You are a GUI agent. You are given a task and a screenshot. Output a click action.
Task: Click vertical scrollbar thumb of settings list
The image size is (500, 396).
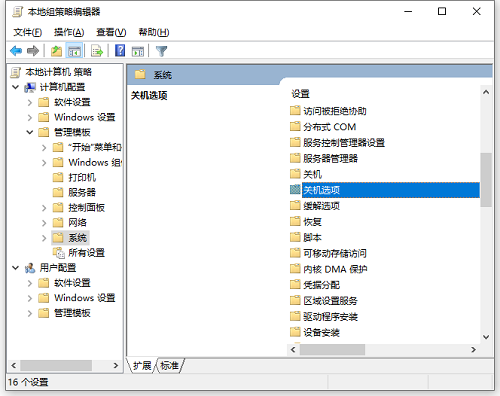tap(486, 180)
